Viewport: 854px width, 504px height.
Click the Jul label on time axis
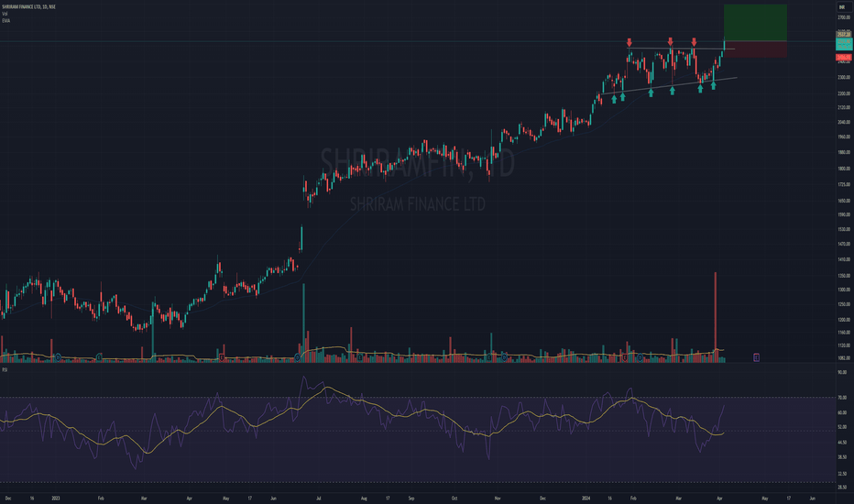tap(319, 498)
